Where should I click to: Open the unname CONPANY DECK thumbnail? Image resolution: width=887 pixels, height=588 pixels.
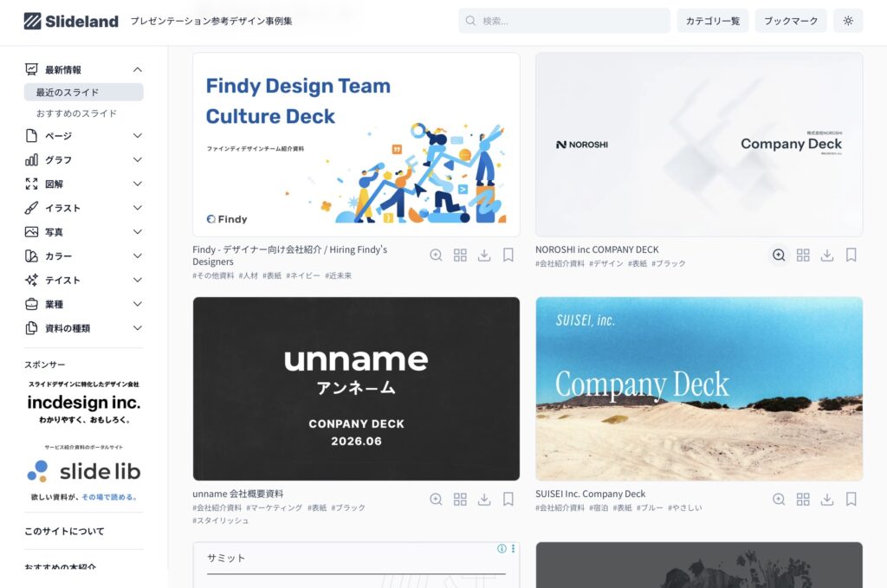point(356,389)
